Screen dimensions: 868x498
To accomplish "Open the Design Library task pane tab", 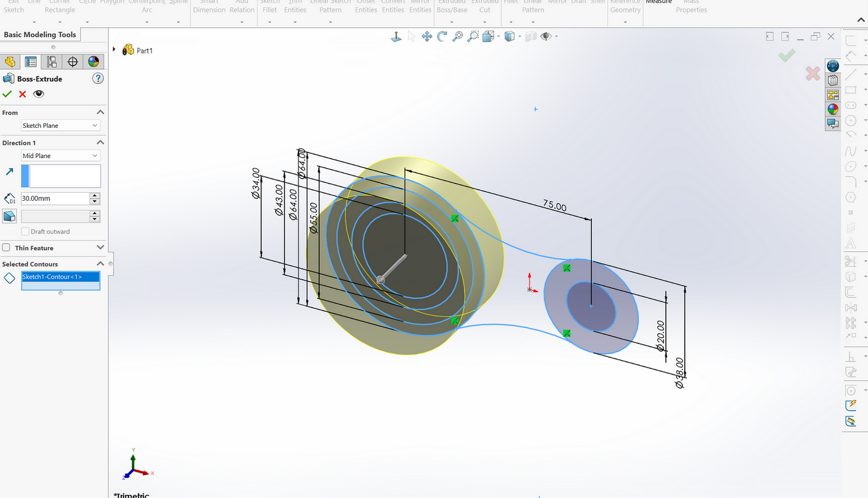I will [x=833, y=80].
